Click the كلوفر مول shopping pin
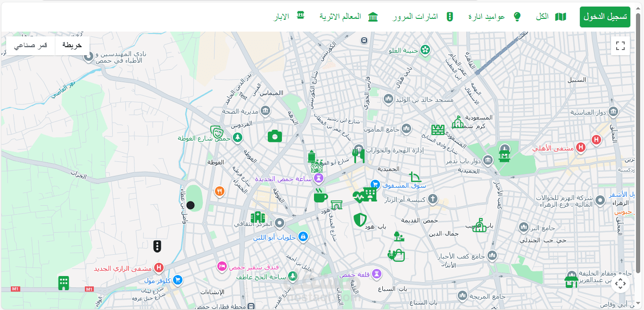The height and width of the screenshot is (310, 644). (x=178, y=280)
